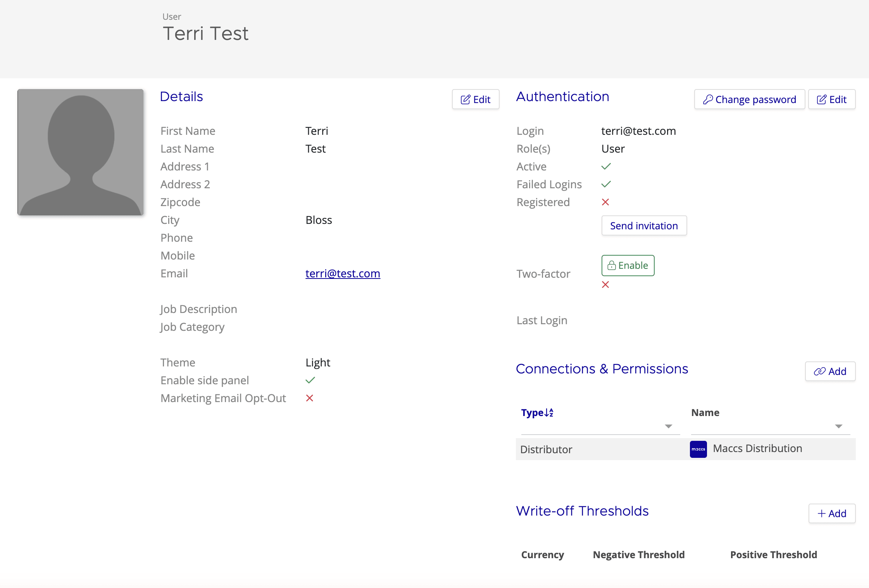Click the user profile picture placeholder
869x588 pixels.
81,153
